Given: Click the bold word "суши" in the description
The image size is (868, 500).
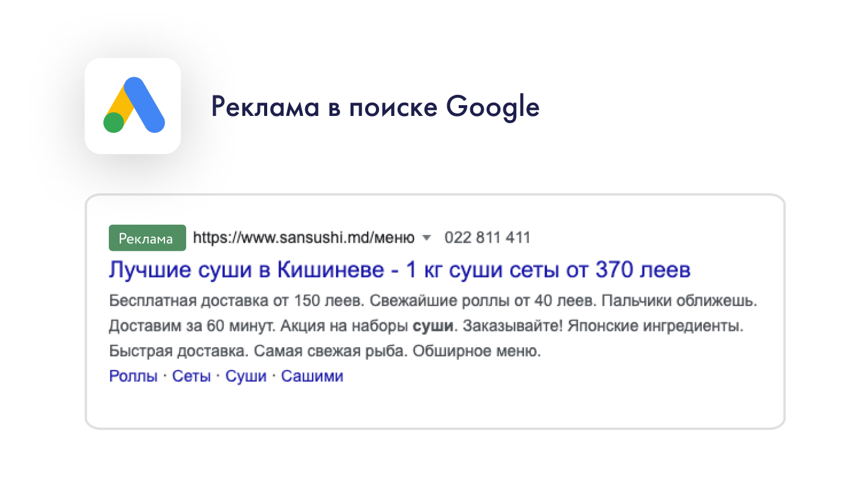Looking at the screenshot, I should [433, 326].
